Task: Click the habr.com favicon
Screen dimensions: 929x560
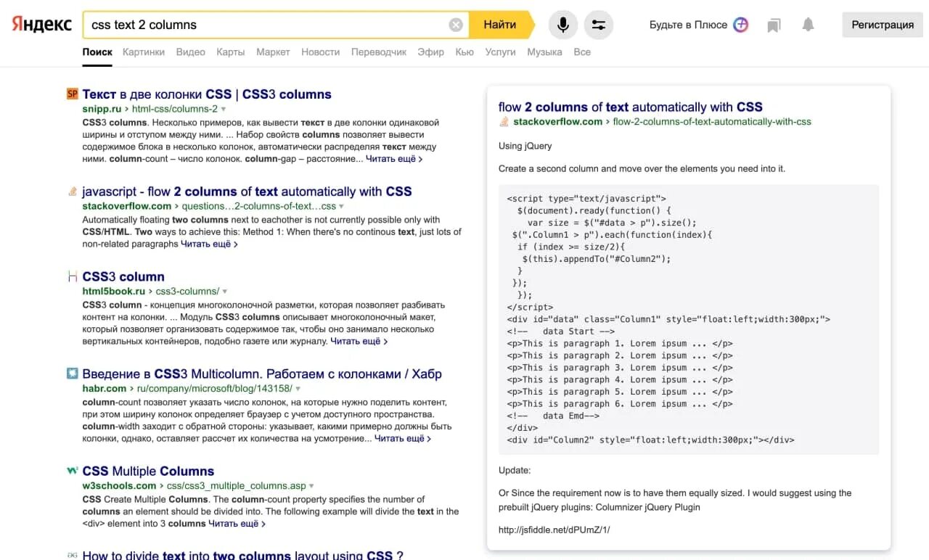Action: 72,374
